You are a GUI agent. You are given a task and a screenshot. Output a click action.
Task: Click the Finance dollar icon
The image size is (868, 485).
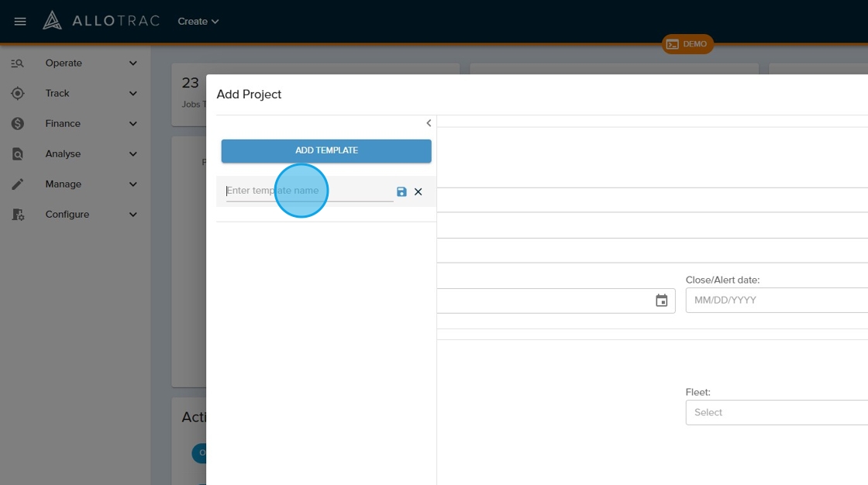tap(18, 124)
